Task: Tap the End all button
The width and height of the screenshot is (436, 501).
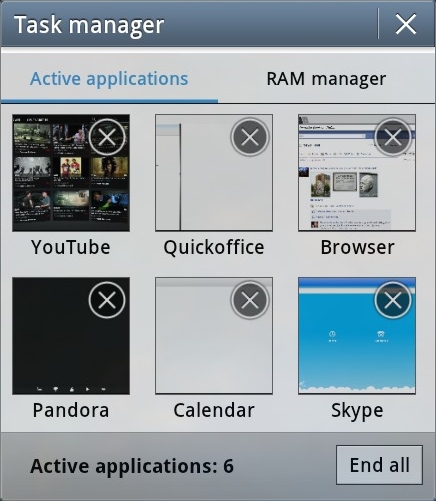Action: coord(379,465)
